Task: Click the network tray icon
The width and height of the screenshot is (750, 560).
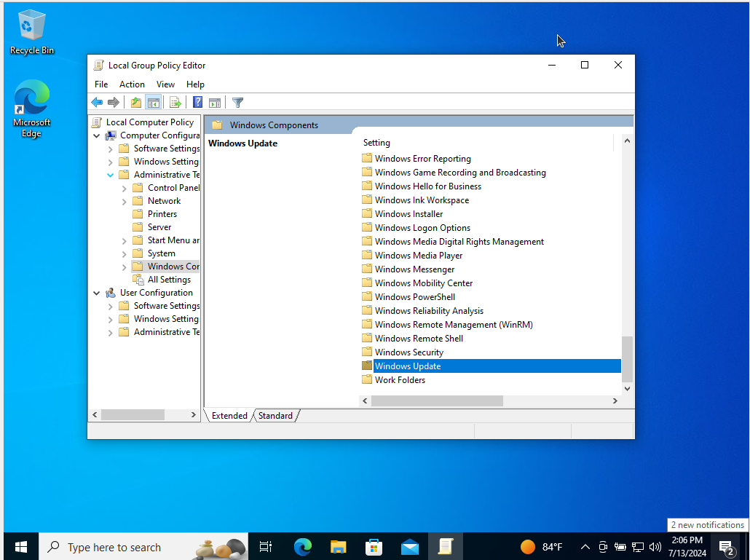Action: coord(638,547)
